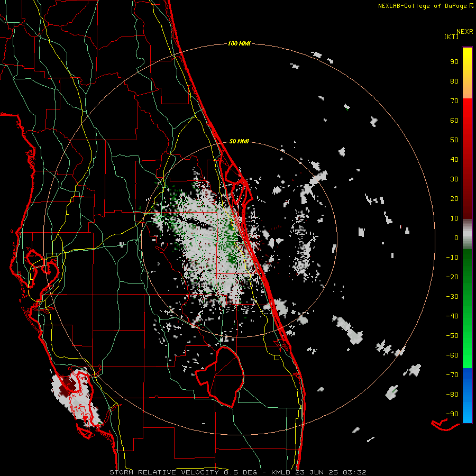Click the dark red velocity echo on southwest coast
The image size is (476, 476).
point(68,386)
